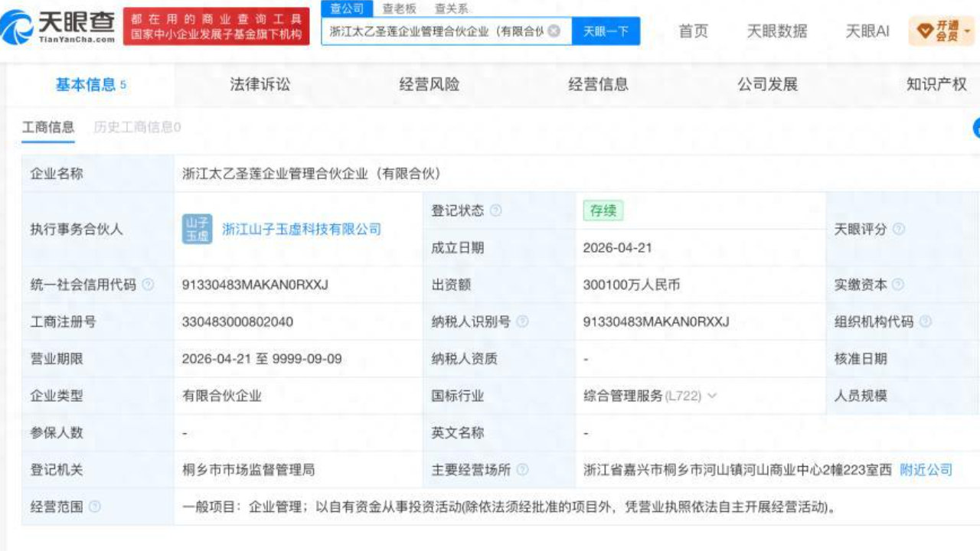Click the 有限合伙企业 company type value
This screenshot has height=551, width=980.
coord(222,396)
